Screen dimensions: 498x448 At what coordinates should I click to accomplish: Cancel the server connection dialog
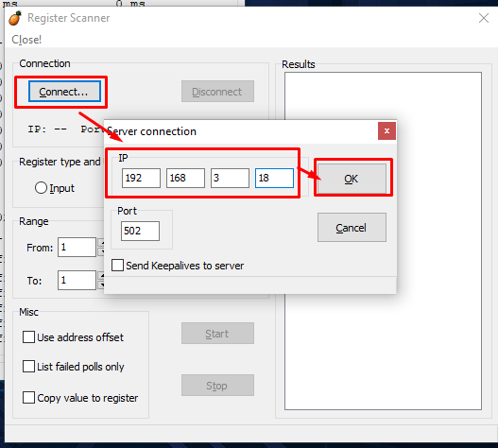pyautogui.click(x=352, y=228)
